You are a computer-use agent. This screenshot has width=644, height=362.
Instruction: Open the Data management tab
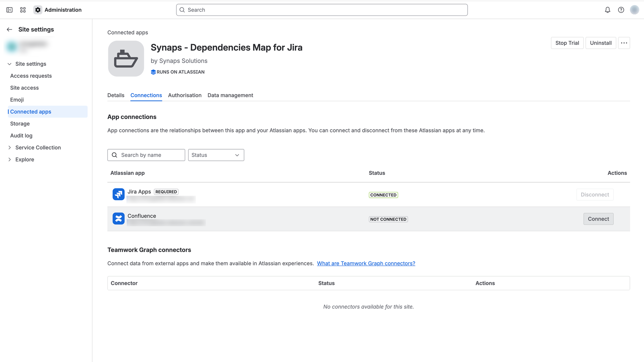click(230, 95)
